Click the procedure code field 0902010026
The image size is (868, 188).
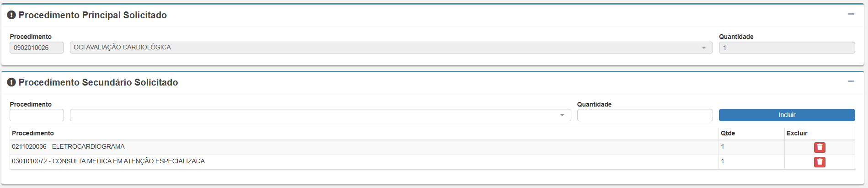click(37, 48)
